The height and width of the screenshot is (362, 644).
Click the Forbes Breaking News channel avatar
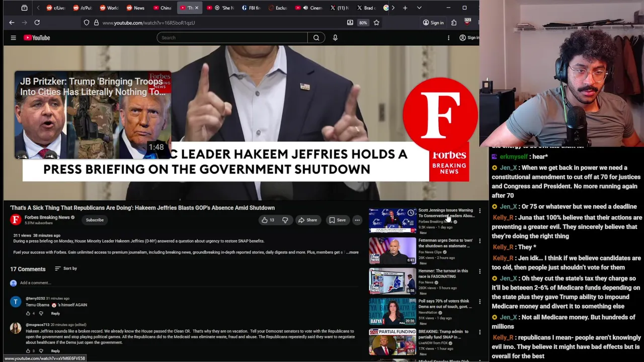click(x=16, y=220)
